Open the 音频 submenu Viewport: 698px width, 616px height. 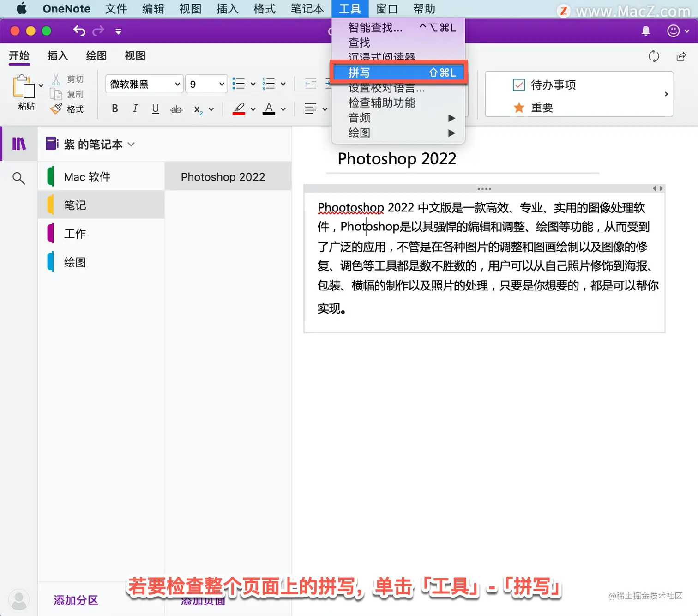tap(399, 118)
